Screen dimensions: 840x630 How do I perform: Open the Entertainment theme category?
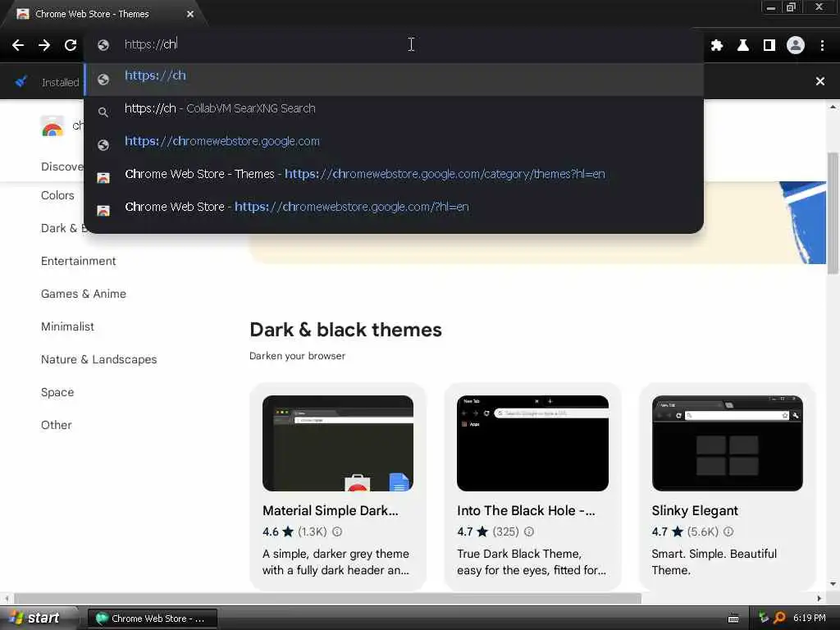coord(79,261)
